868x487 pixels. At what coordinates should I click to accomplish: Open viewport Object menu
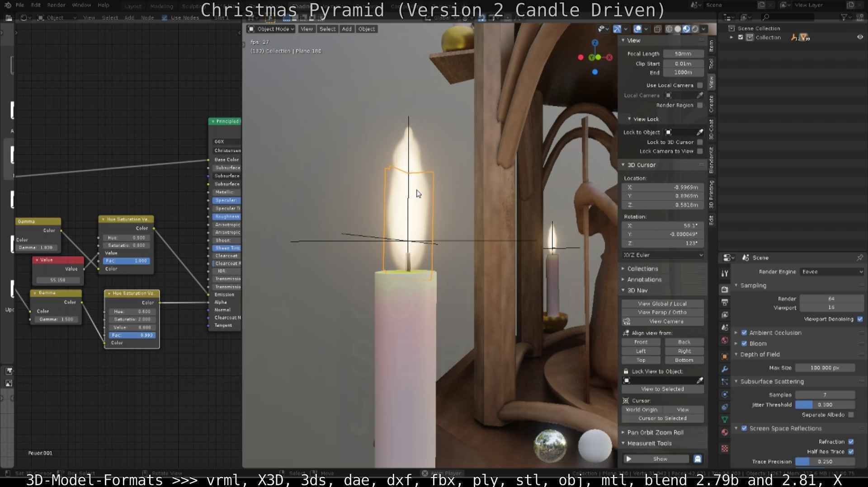(366, 29)
